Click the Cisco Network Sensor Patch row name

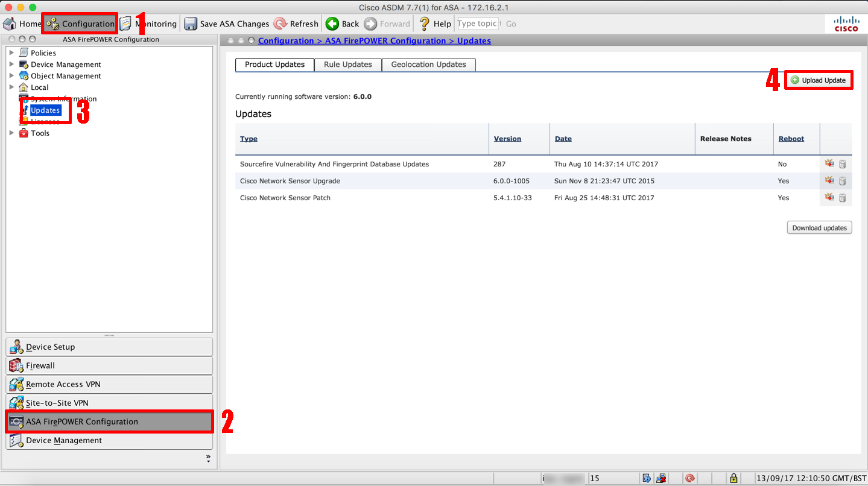[285, 198]
